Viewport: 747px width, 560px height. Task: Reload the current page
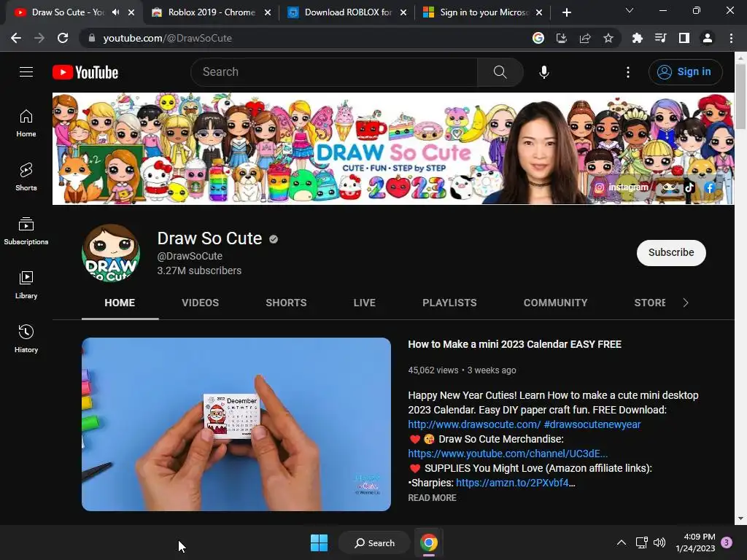63,38
